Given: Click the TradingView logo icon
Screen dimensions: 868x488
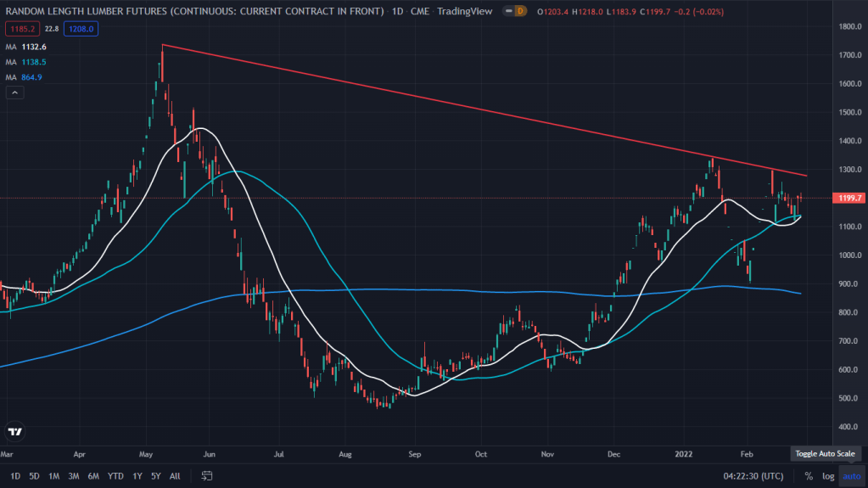Looking at the screenshot, I should click(14, 432).
